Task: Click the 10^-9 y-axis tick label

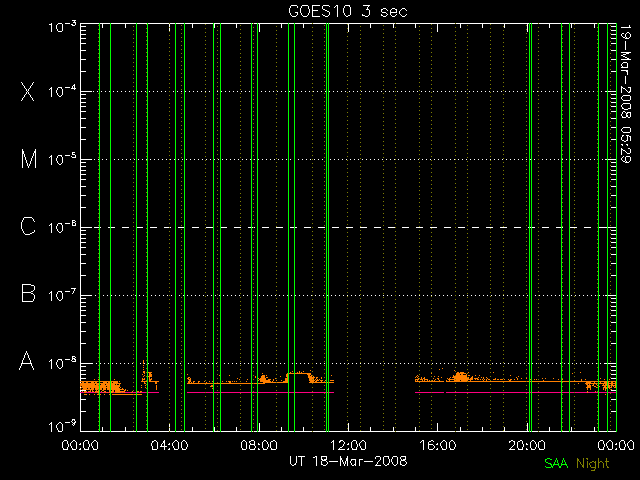Action: click(x=62, y=427)
